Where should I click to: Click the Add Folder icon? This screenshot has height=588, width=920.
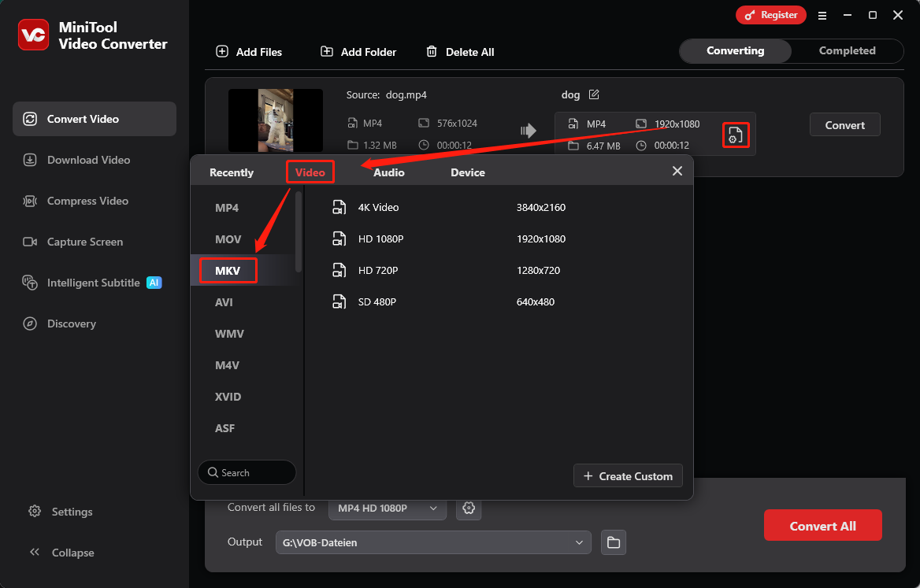click(327, 51)
